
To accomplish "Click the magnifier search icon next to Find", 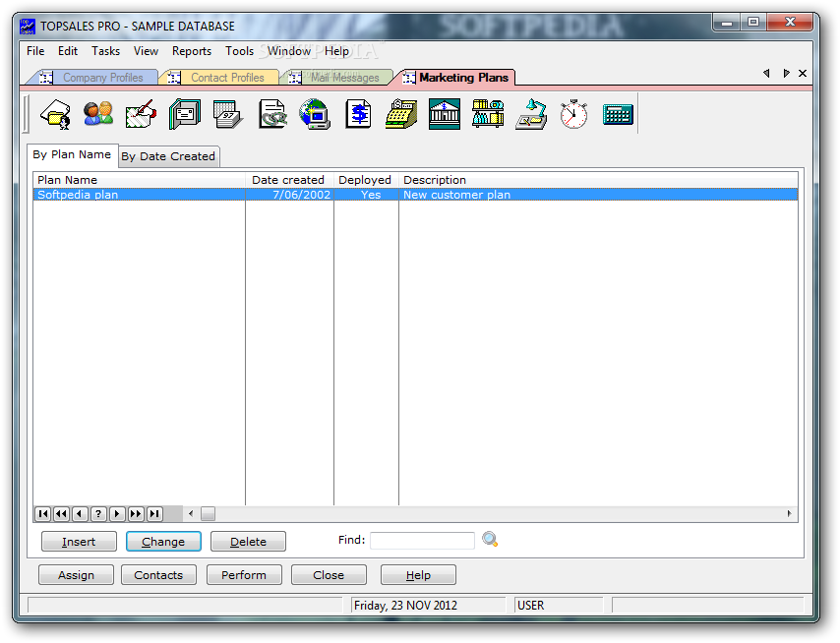I will [x=490, y=539].
